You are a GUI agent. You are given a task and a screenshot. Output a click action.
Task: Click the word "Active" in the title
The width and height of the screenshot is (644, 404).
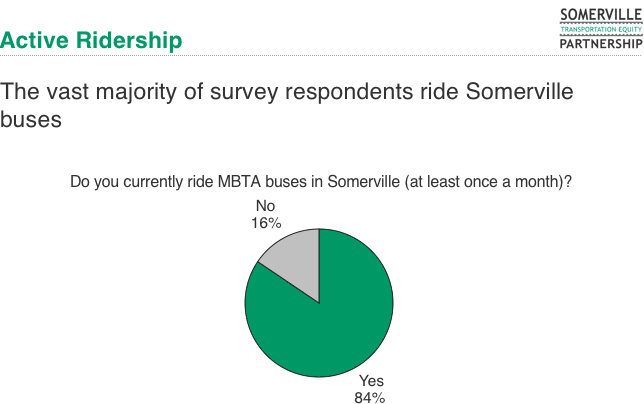35,41
